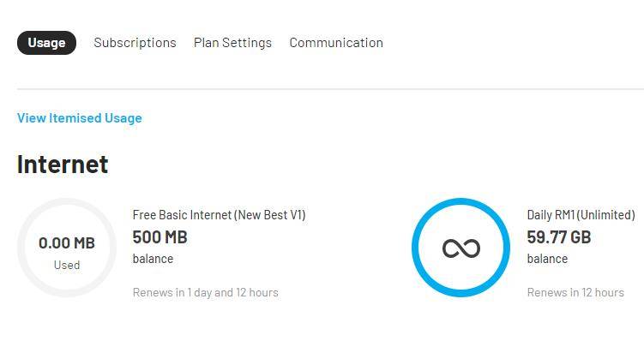Click the 0.00 MB used text
This screenshot has width=644, height=359.
[x=67, y=242]
